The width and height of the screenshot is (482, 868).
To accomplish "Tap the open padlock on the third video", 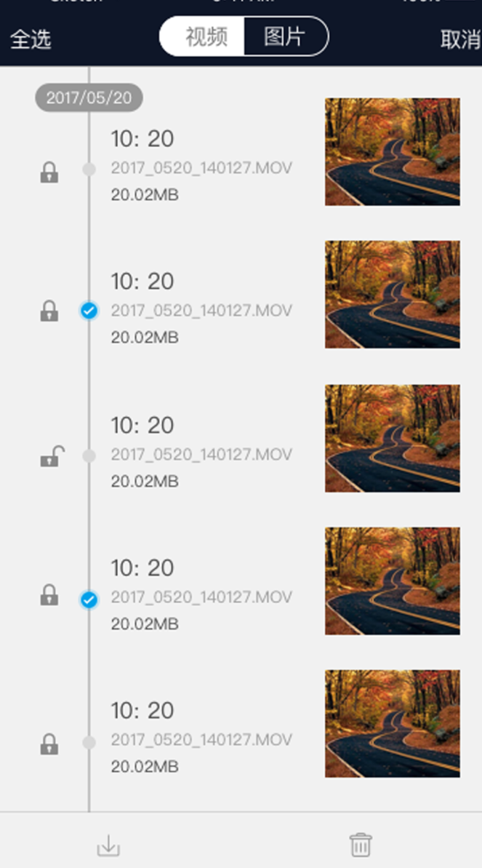I will tap(49, 458).
